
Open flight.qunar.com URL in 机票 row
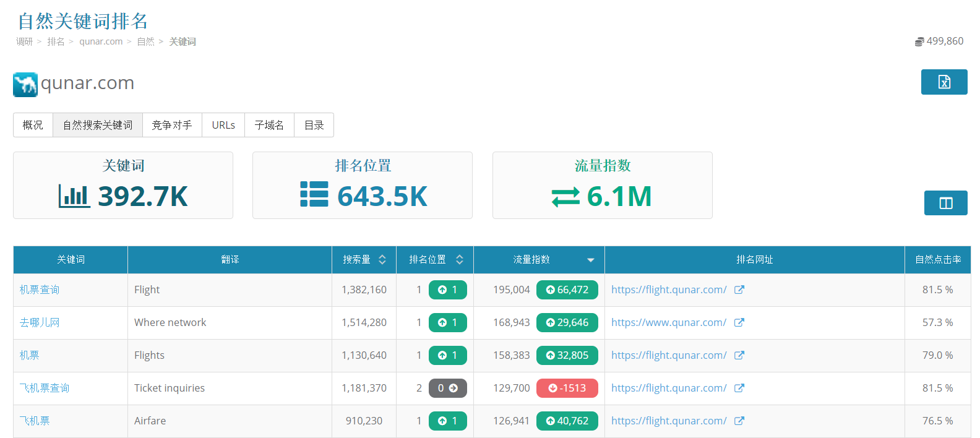[x=669, y=355]
